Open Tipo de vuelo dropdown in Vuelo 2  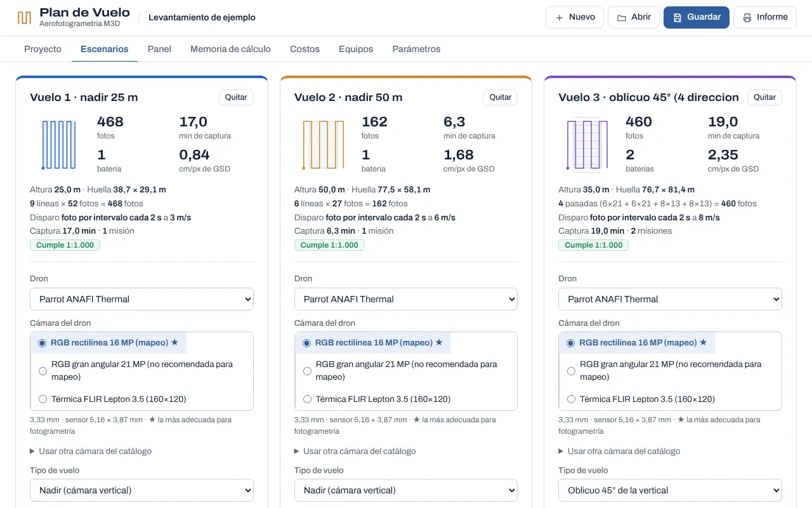tap(406, 490)
